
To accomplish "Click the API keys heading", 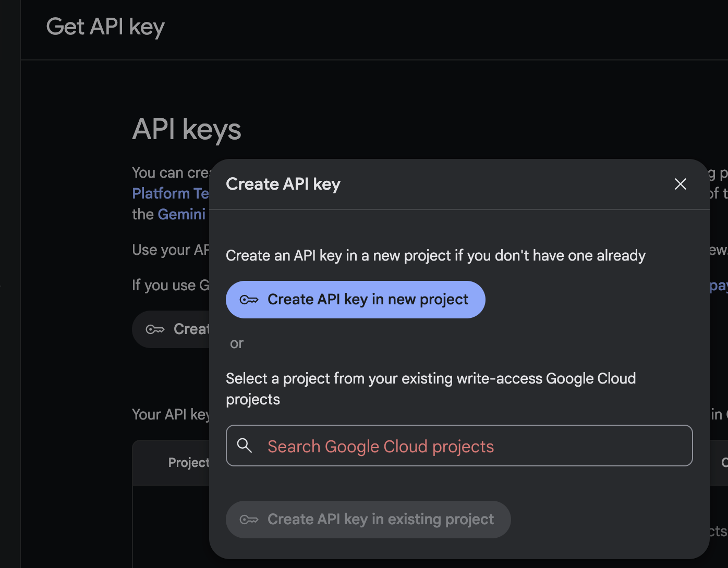I will (187, 129).
